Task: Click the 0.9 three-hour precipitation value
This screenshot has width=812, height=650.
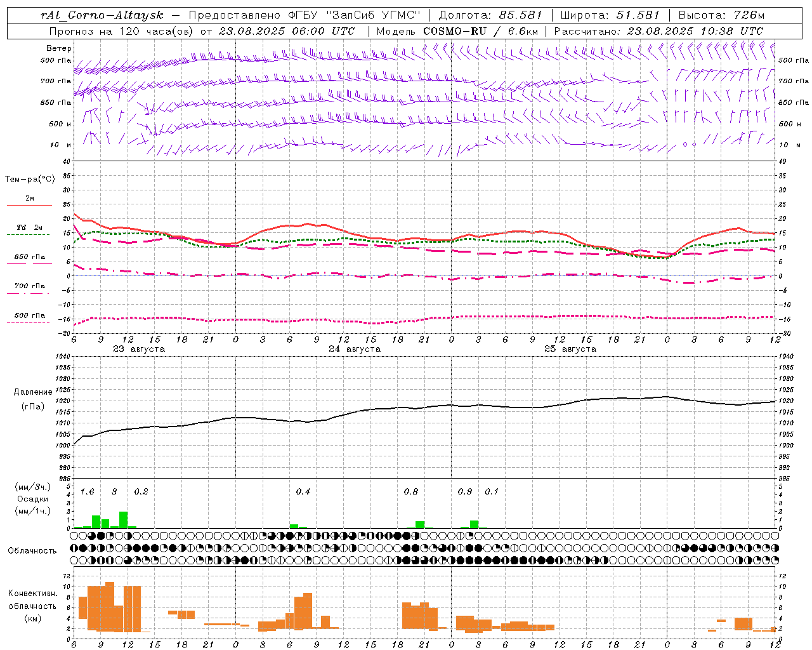Action: (x=465, y=491)
